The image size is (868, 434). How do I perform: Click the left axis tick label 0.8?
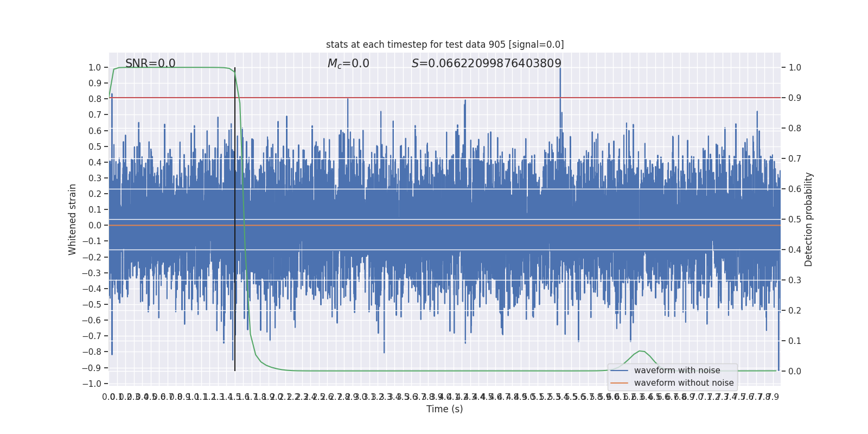[x=95, y=99]
